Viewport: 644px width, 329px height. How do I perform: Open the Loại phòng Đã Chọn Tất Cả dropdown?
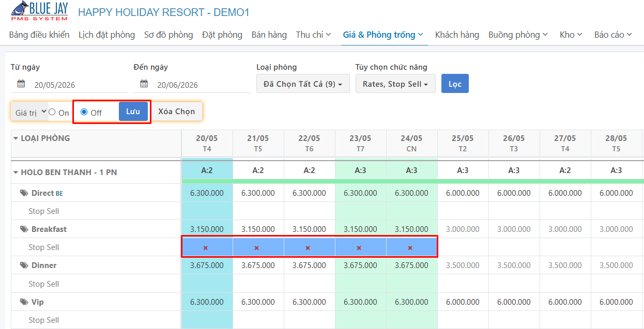pyautogui.click(x=303, y=84)
